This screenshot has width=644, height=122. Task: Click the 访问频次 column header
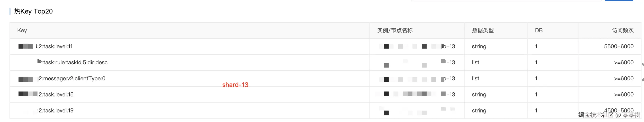point(622,30)
